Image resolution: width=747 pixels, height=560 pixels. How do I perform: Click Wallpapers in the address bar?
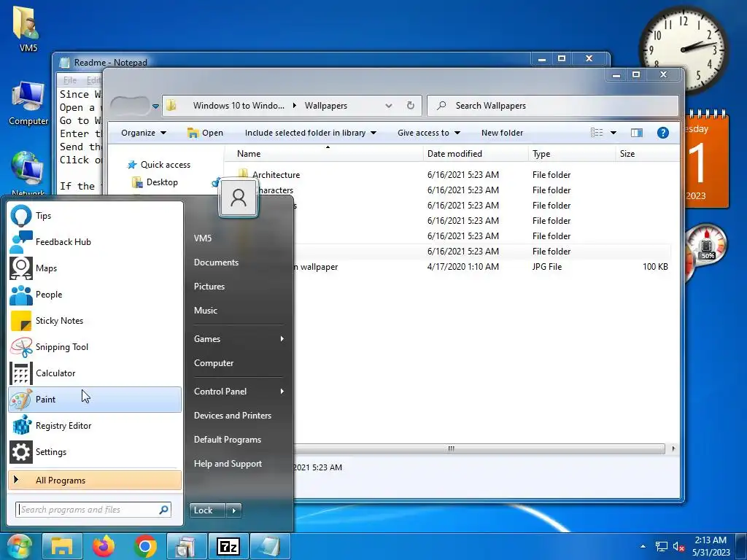click(326, 106)
